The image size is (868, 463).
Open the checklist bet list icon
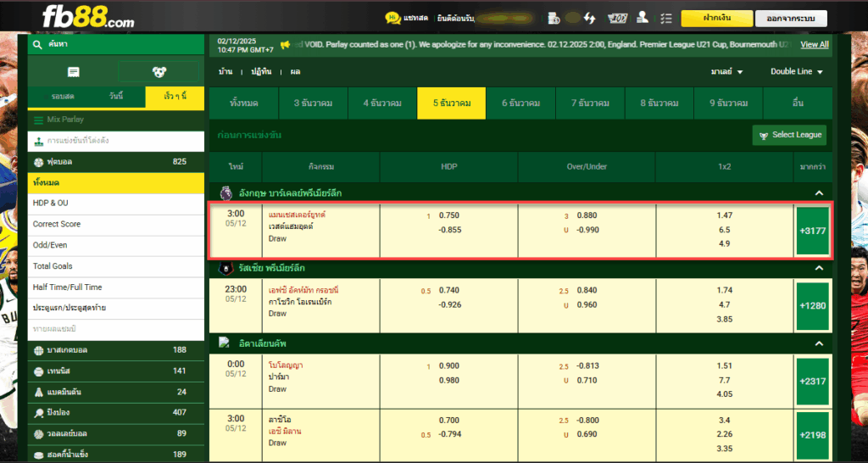[666, 19]
